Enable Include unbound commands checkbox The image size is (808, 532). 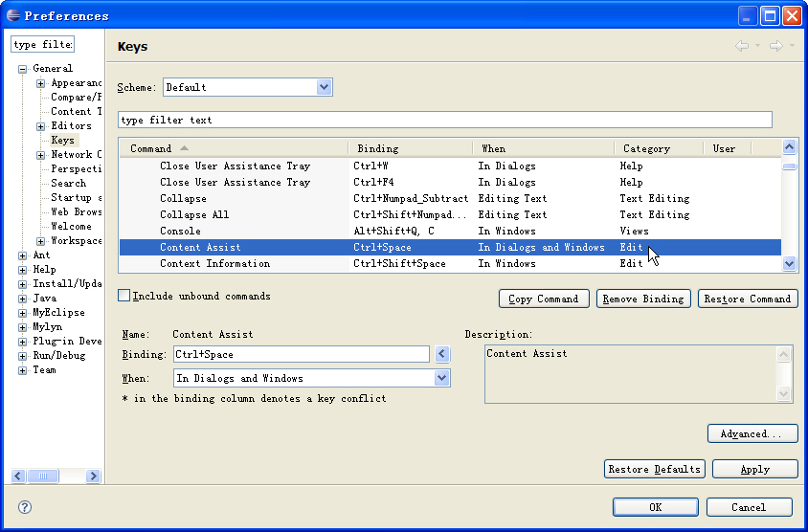click(x=123, y=296)
